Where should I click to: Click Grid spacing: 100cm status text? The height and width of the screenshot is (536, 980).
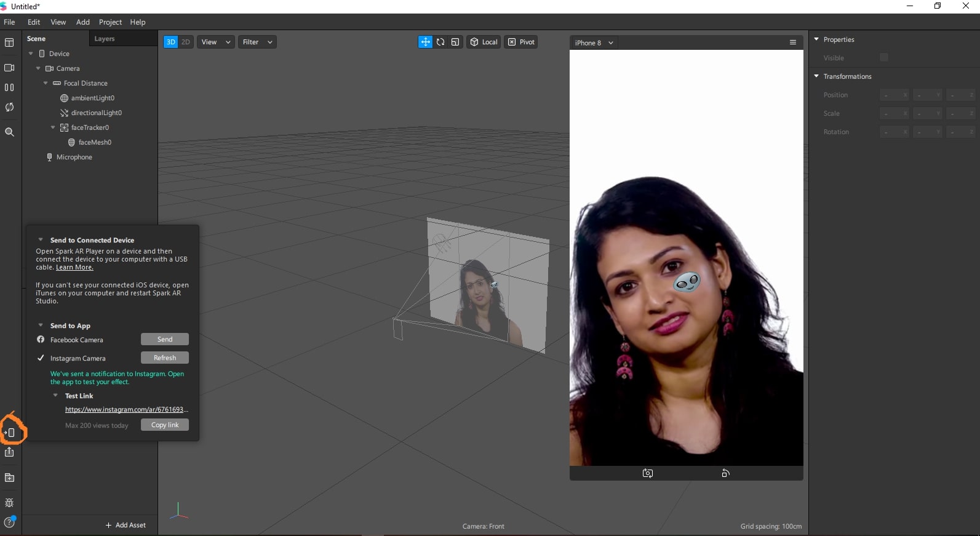tap(771, 527)
